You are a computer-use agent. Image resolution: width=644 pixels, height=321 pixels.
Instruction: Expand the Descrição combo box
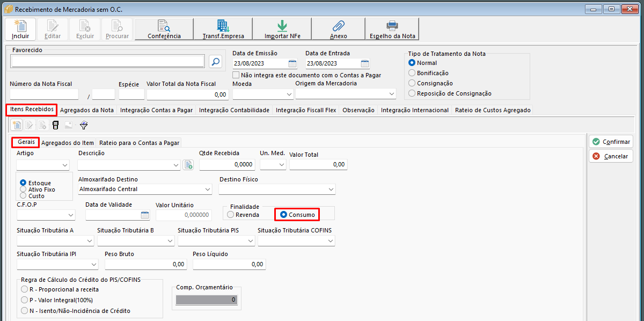click(176, 165)
